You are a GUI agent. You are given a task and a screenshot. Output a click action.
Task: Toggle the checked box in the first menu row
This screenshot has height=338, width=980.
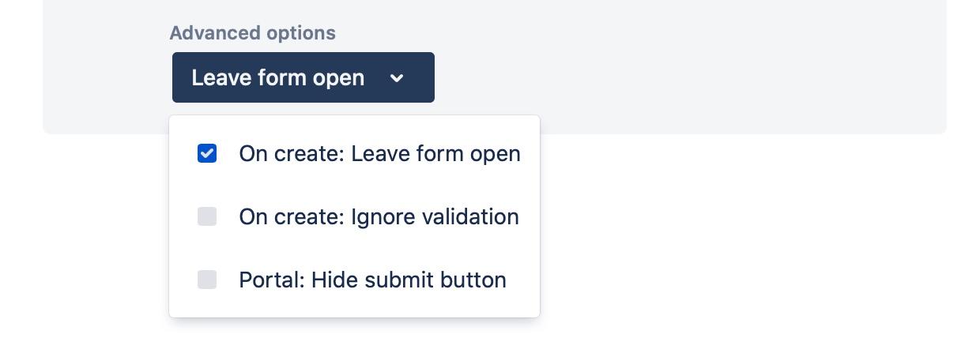pyautogui.click(x=207, y=153)
